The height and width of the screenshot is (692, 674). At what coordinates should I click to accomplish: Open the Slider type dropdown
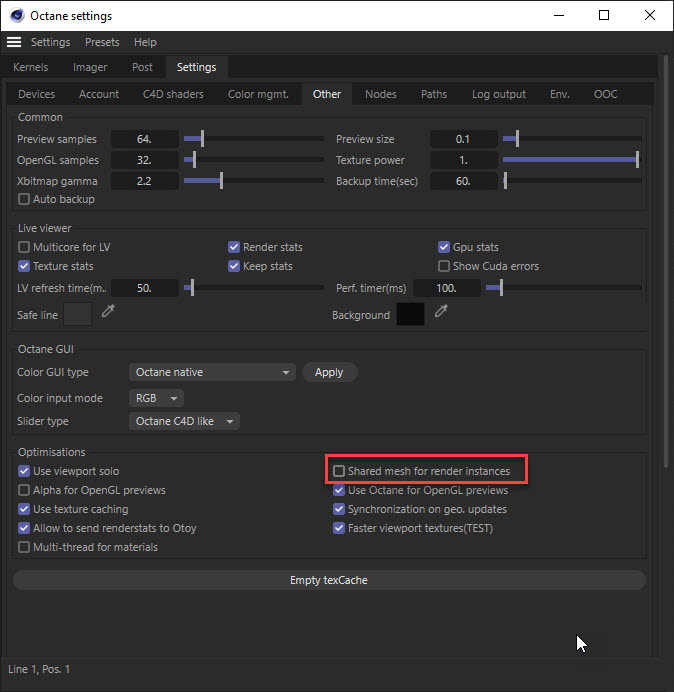[x=185, y=421]
